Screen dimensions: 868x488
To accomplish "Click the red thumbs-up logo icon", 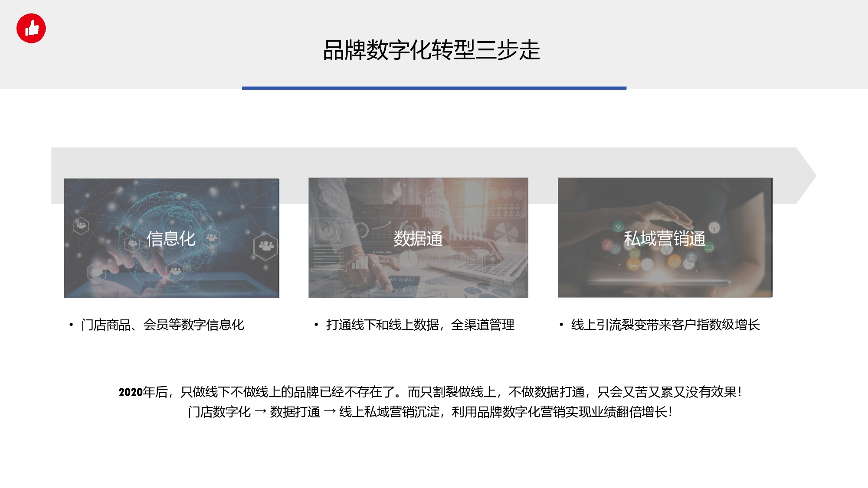I will tap(31, 28).
